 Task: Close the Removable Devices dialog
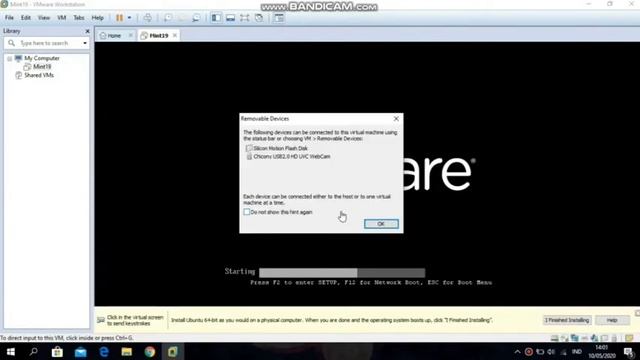[396, 119]
